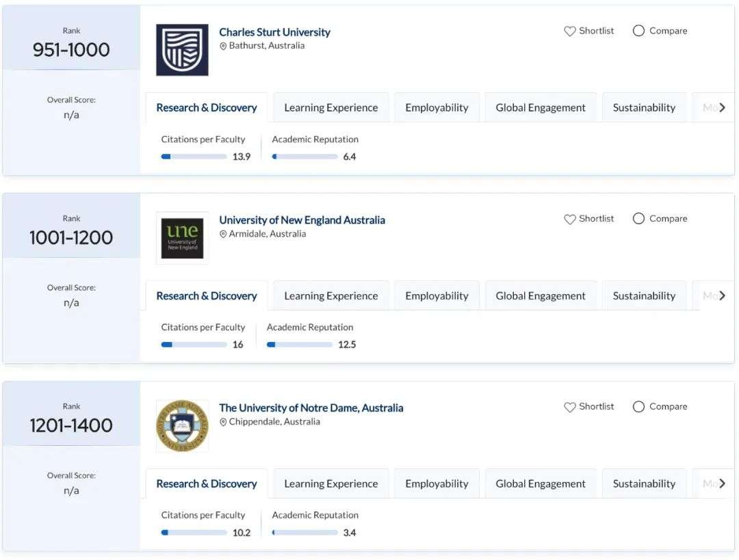Shortlist The University of Notre Dame, Australia
This screenshot has width=739, height=560.
589,406
